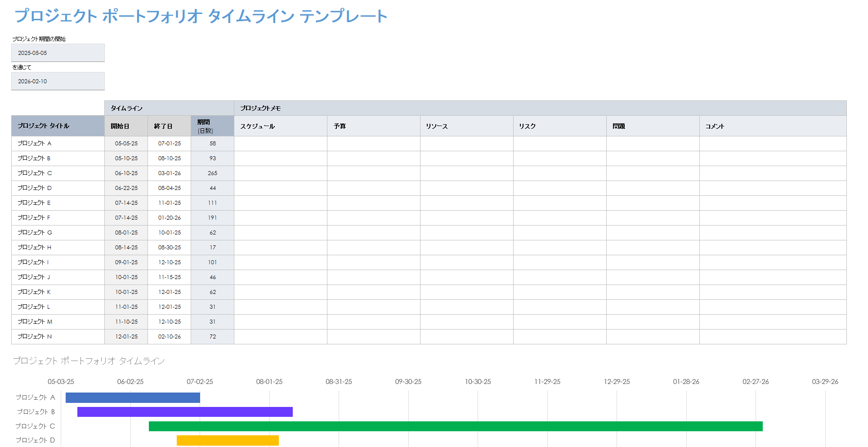Select the 開始日 column header
The image size is (868, 447).
126,126
